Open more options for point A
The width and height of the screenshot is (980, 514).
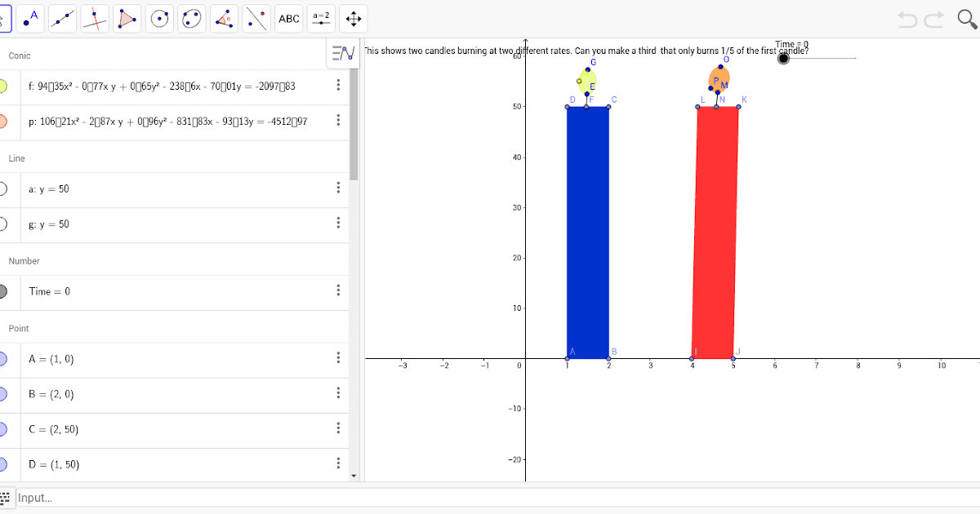(x=338, y=358)
